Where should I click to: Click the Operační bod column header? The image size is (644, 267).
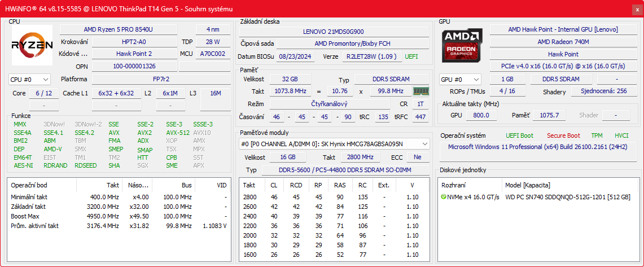tap(42, 185)
